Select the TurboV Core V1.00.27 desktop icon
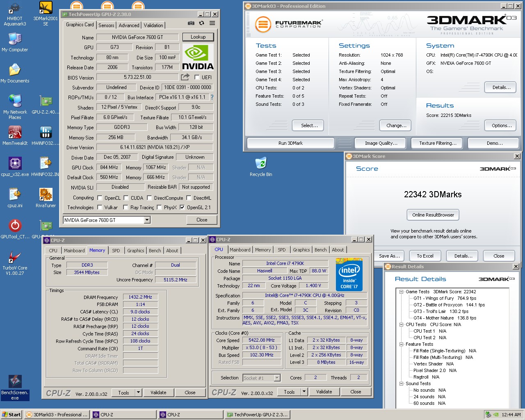The height and width of the screenshot is (420, 525). click(x=15, y=262)
